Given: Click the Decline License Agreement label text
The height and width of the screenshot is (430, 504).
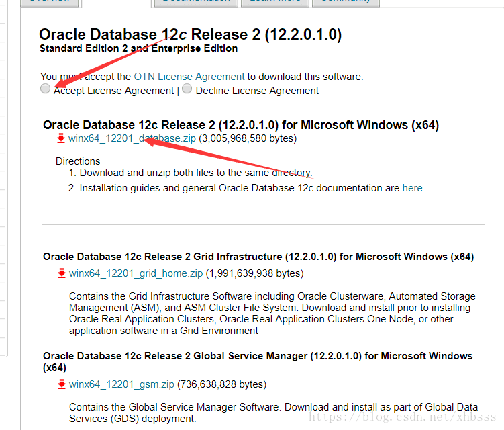Looking at the screenshot, I should pos(257,91).
